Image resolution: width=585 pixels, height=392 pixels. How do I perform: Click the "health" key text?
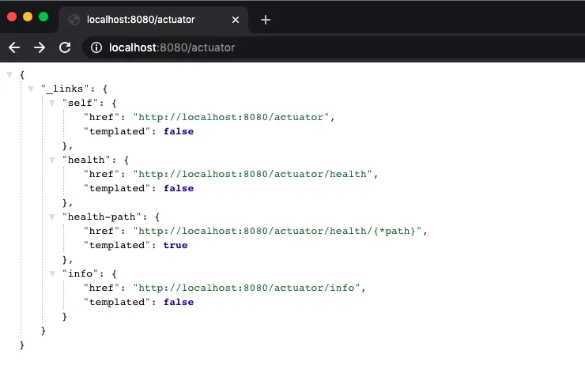click(86, 160)
